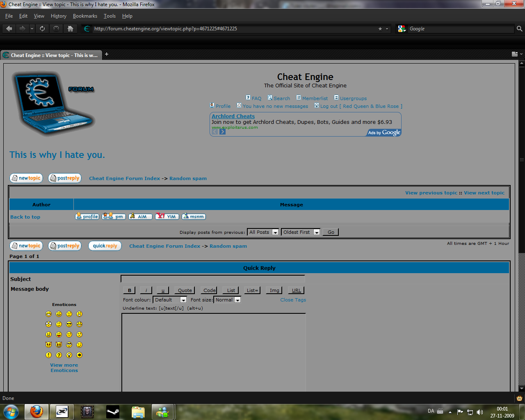The height and width of the screenshot is (420, 525).
Task: Expand the All Posts dropdown
Action: [263, 232]
